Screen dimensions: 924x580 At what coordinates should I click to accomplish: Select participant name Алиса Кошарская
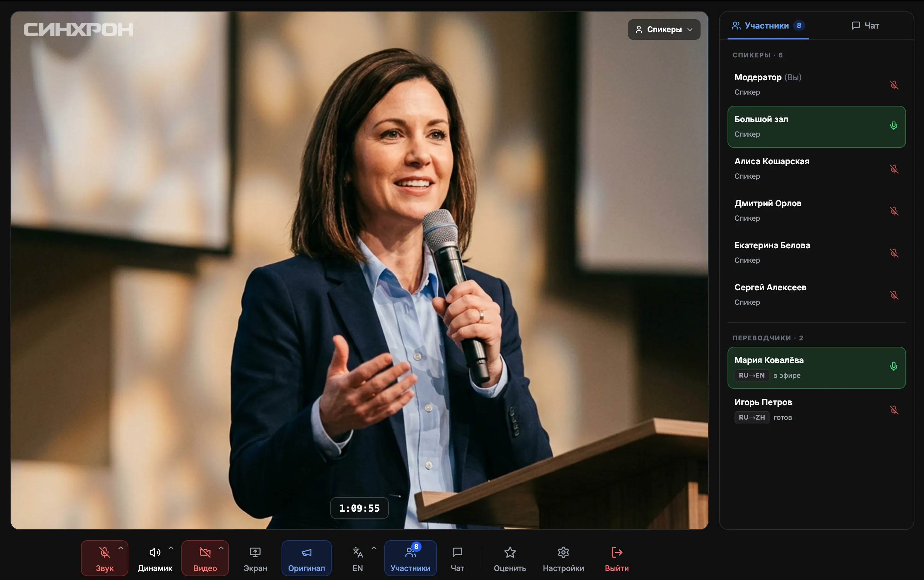772,161
